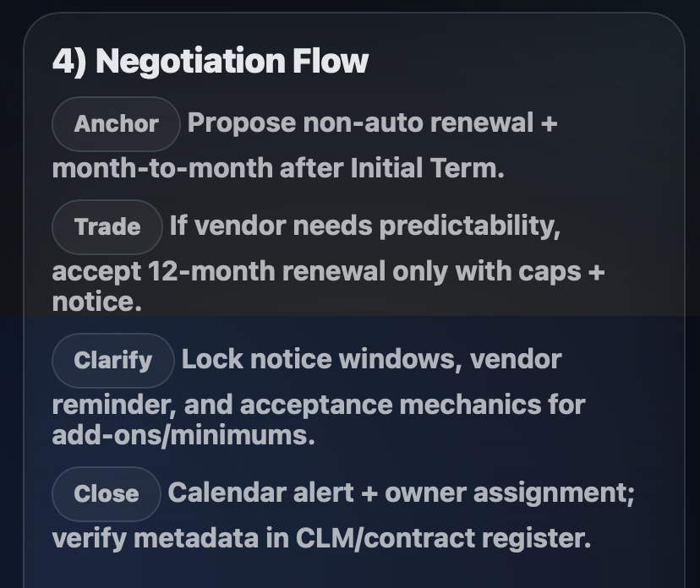Screen dimensions: 700x588
Task: Click the Anchor pill tag
Action: point(116,123)
